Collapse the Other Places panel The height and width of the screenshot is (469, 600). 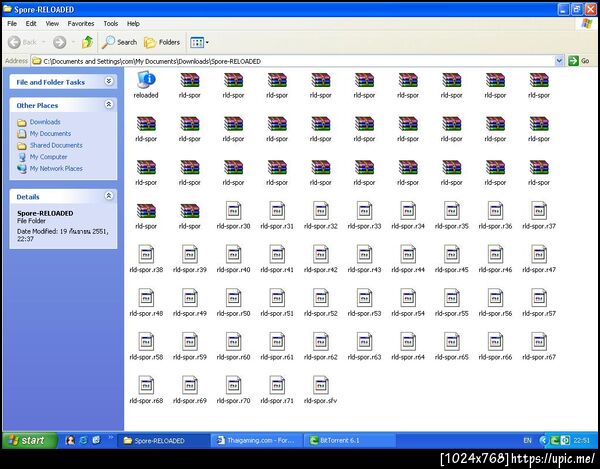pos(109,104)
